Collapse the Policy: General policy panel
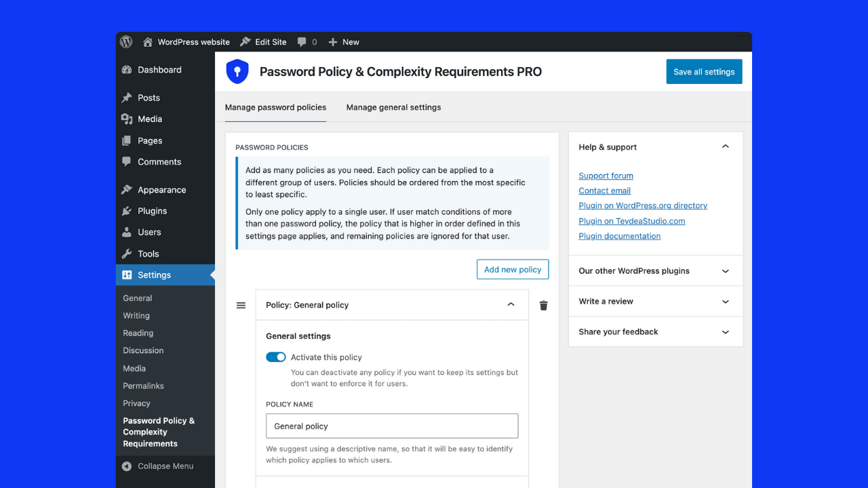 pos(511,305)
